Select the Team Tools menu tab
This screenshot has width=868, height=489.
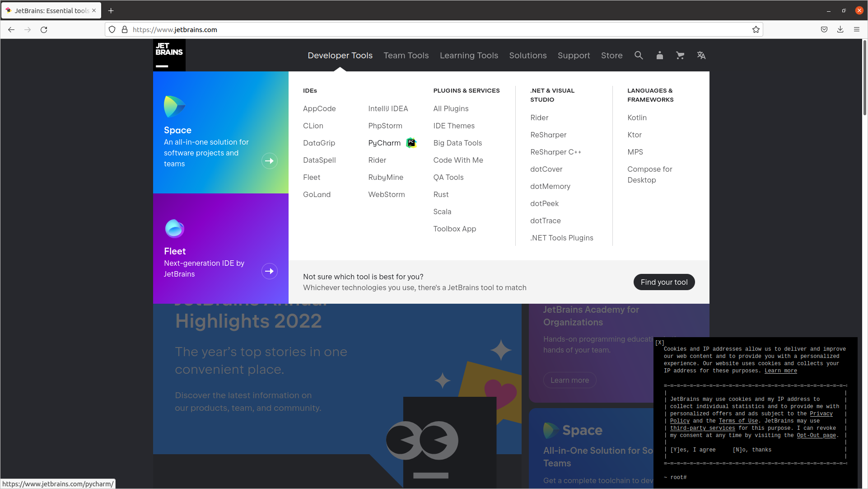pos(406,55)
